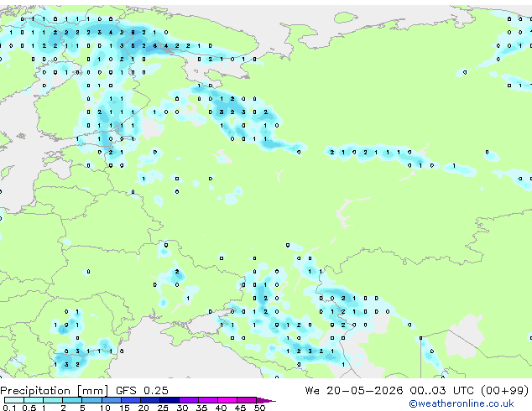
Task: Click the "Precipitation [mm]" title text
Action: pos(54,391)
